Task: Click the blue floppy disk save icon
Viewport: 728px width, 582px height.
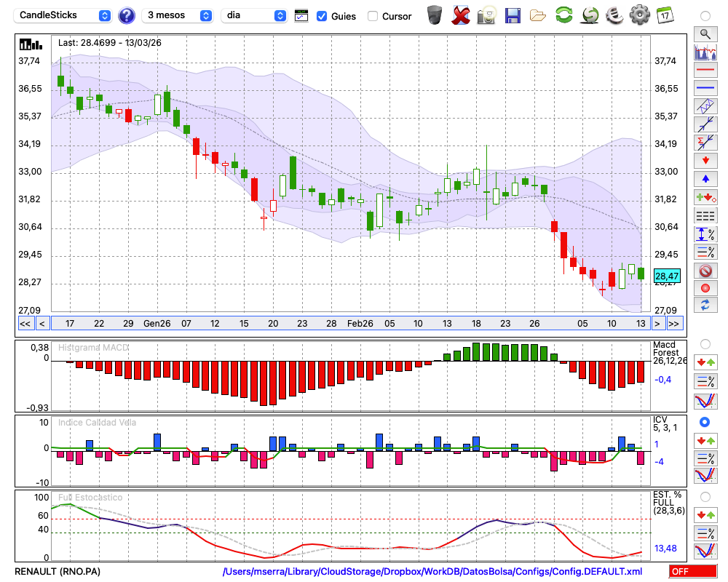Action: point(513,15)
